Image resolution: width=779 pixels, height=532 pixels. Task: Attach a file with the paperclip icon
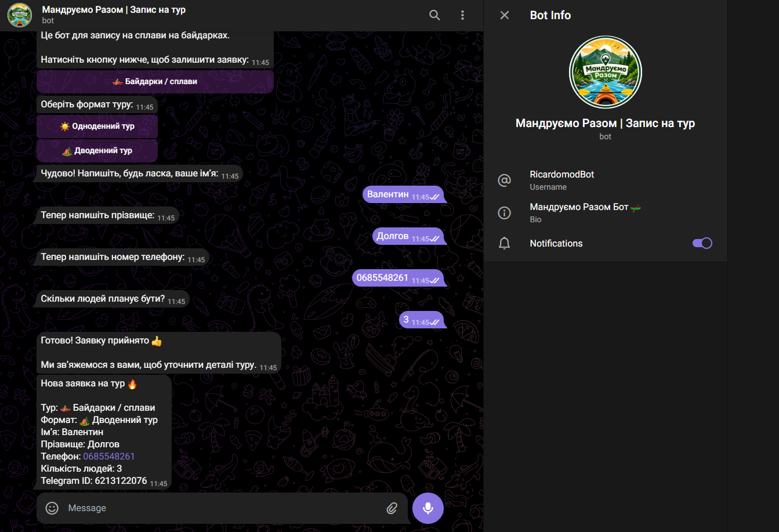[x=392, y=508]
